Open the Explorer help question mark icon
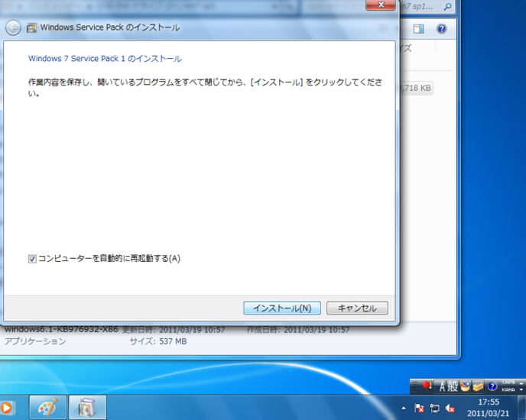The image size is (526, 420). click(441, 29)
